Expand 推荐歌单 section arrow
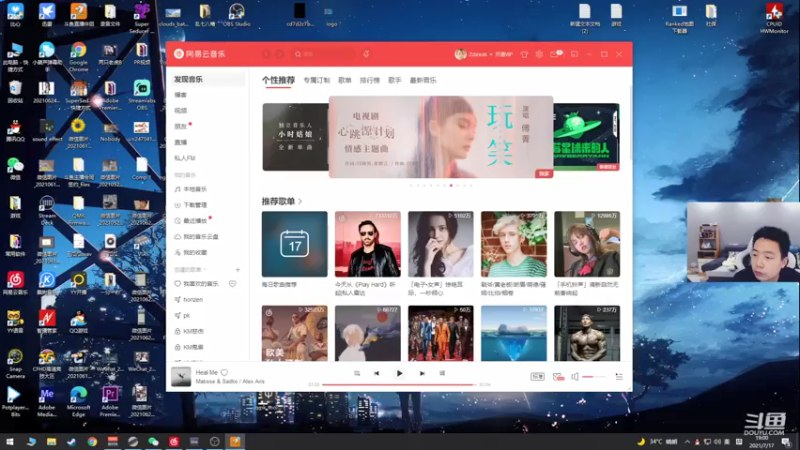The width and height of the screenshot is (800, 450). point(300,202)
